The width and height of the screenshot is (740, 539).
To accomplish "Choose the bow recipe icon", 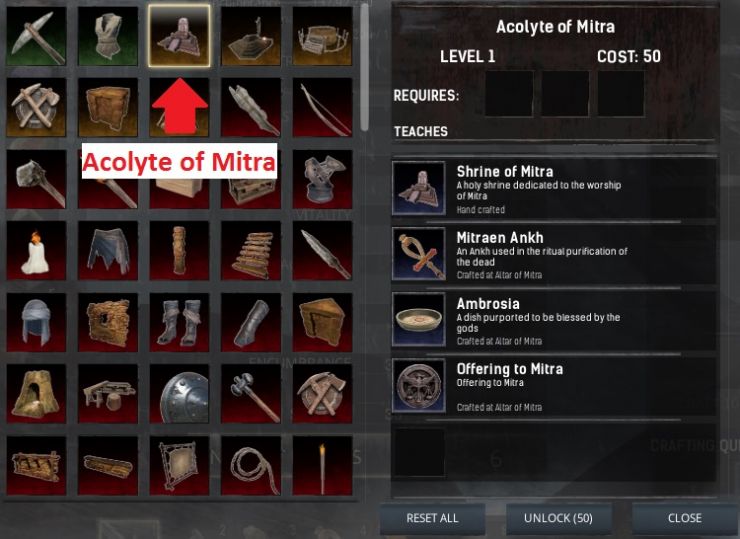I will click(x=322, y=108).
